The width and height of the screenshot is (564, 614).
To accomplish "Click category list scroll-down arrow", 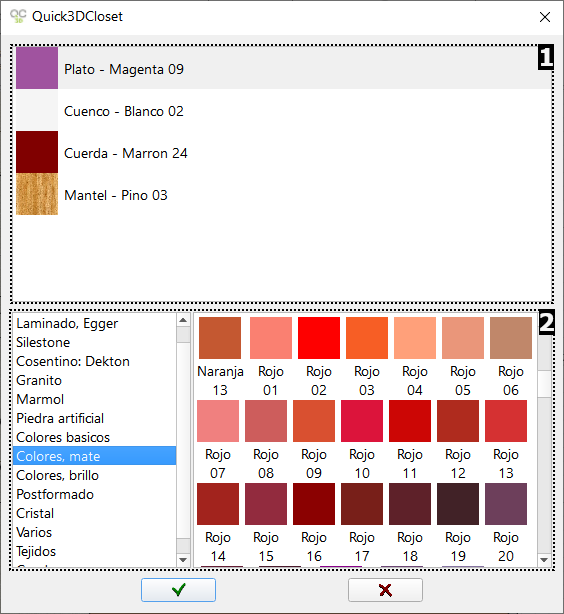I will [183, 560].
